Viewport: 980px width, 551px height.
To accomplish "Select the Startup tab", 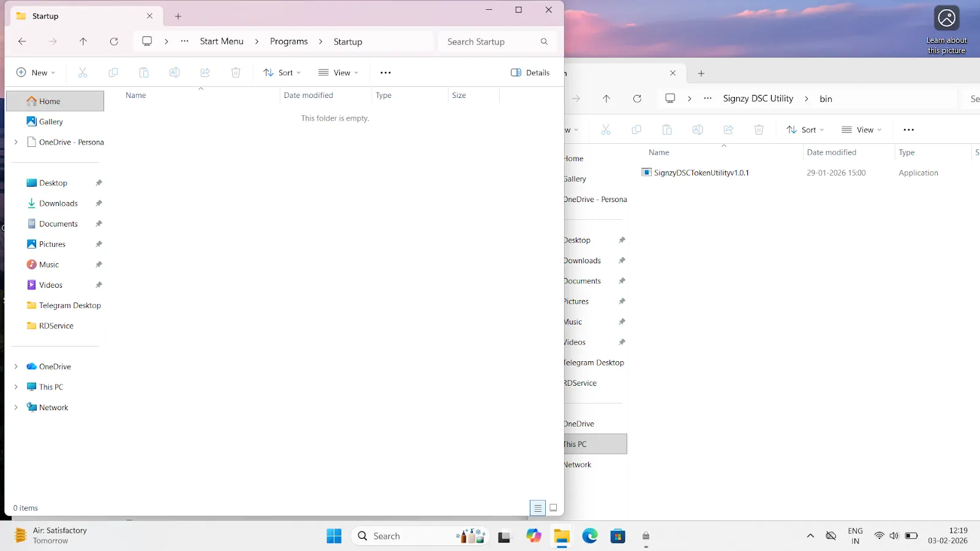I will pyautogui.click(x=86, y=16).
